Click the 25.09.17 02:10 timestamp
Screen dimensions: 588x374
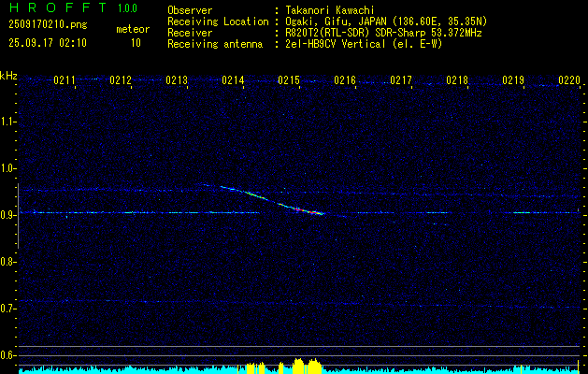47,42
